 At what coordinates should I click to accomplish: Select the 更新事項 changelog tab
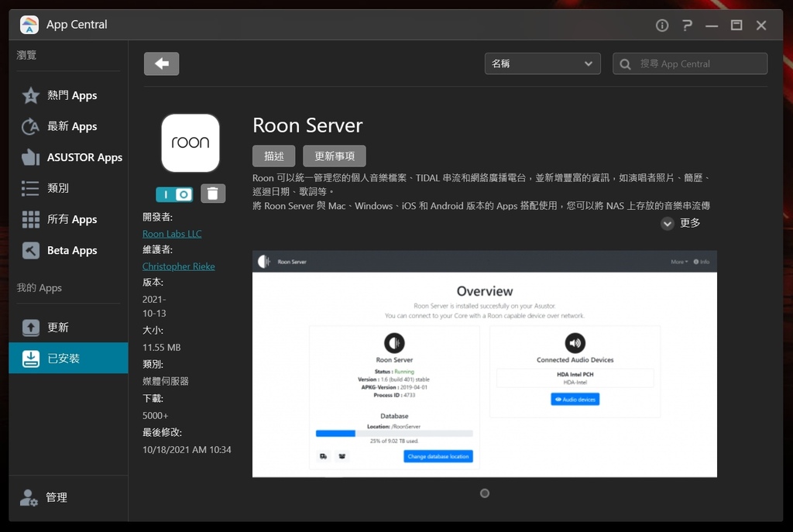(x=335, y=156)
